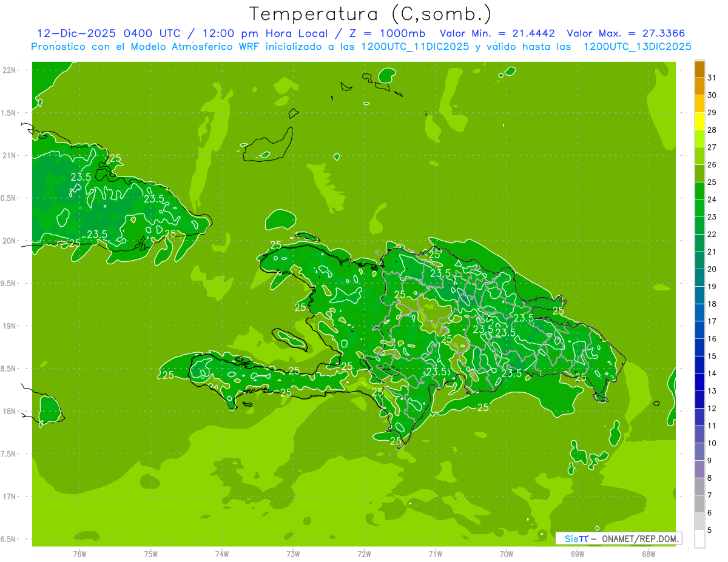Click the color scale value "5"
The width and height of the screenshot is (728, 562).
(x=710, y=530)
